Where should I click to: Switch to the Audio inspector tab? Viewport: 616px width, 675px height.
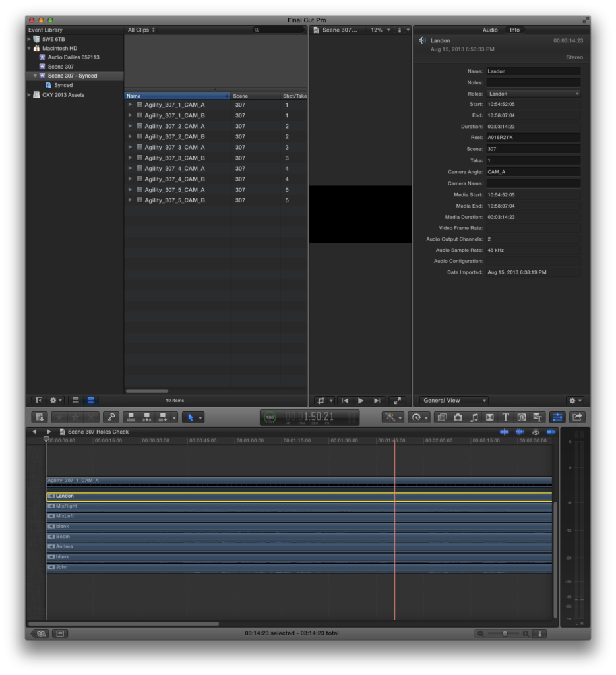490,30
